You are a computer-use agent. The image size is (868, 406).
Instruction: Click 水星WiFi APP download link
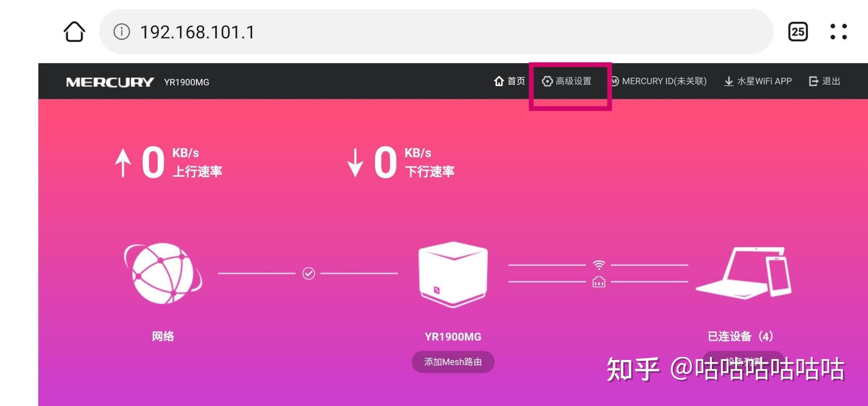pyautogui.click(x=758, y=81)
